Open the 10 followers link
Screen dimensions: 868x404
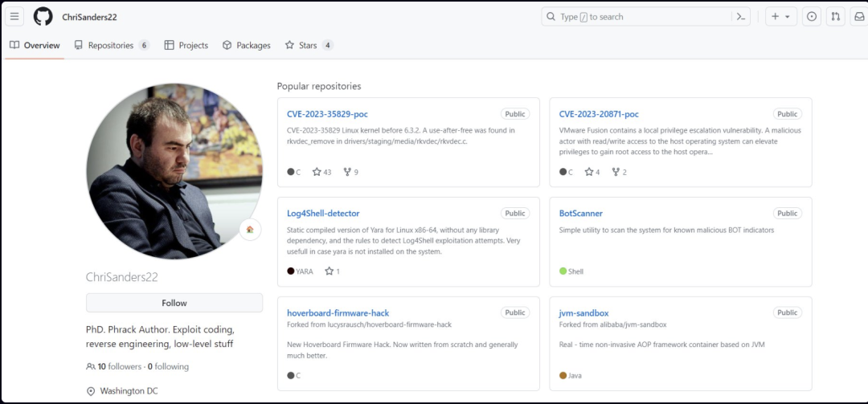(x=114, y=366)
